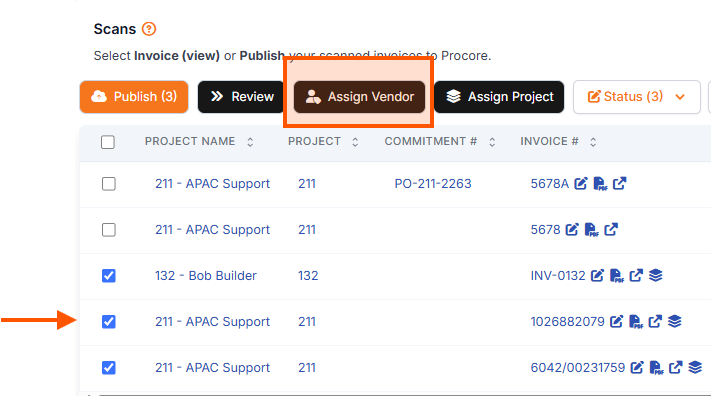Open external link icon for invoice 5678A

619,183
